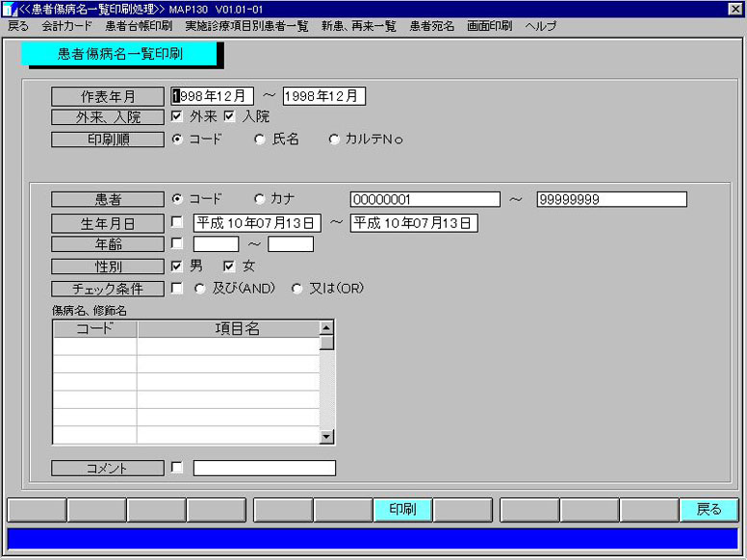Click the 戻る button at bottom right

point(708,510)
